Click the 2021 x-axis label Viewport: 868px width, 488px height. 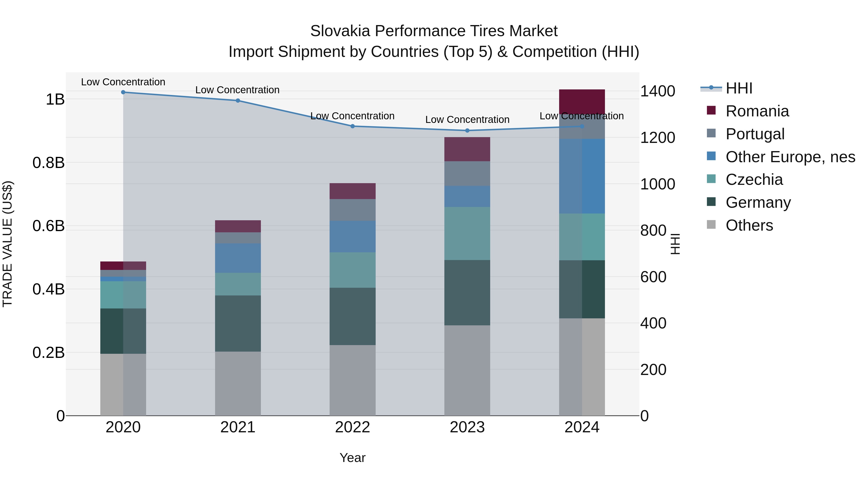pos(238,427)
